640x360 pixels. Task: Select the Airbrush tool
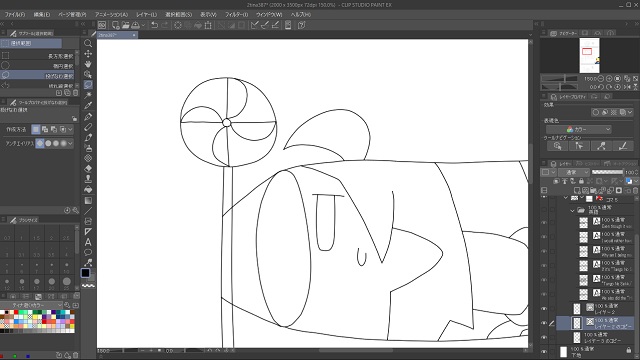coord(88,148)
